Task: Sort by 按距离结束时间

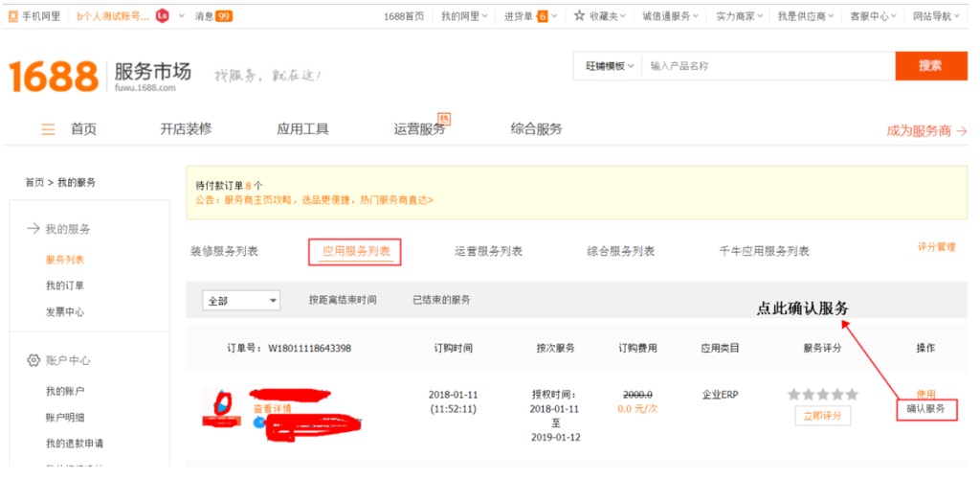Action: pos(343,300)
